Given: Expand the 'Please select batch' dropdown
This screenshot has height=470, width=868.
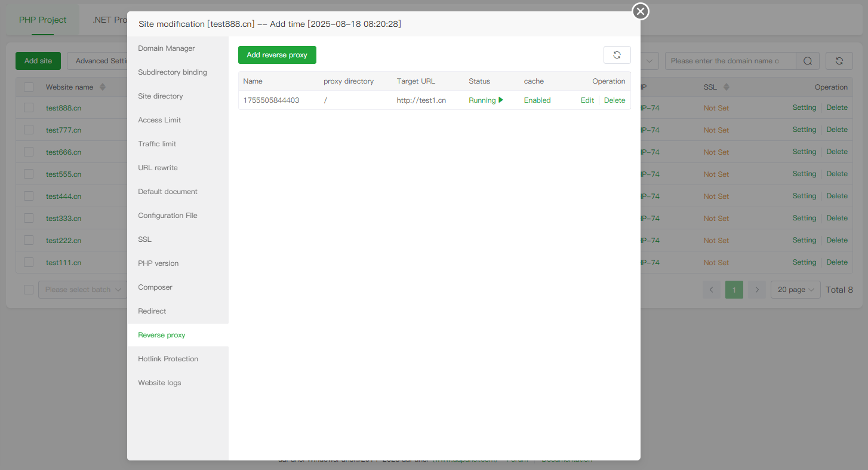Looking at the screenshot, I should click(82, 290).
